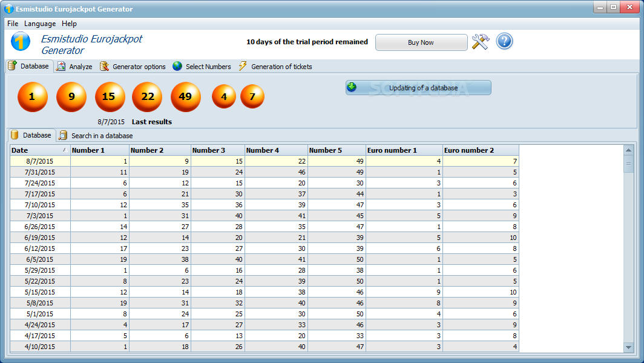644x363 pixels.
Task: Click the orange ball showing number 49
Action: click(x=186, y=96)
